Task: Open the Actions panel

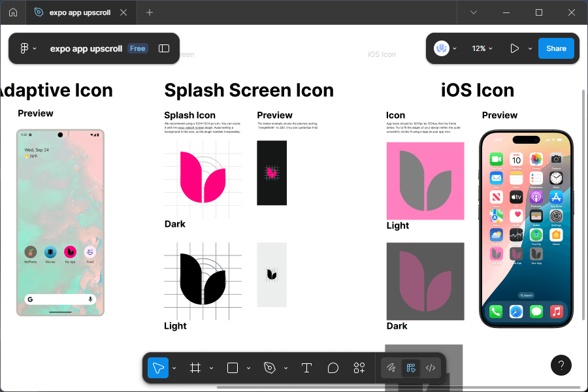Action: pyautogui.click(x=359, y=367)
